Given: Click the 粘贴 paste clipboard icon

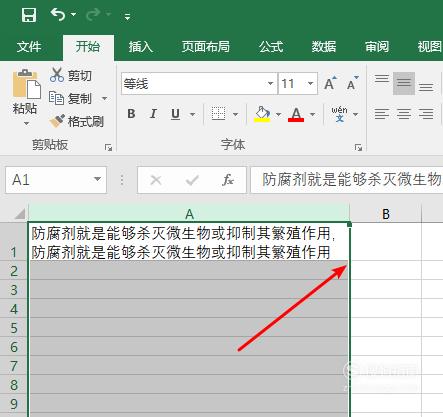Looking at the screenshot, I should click(26, 84).
